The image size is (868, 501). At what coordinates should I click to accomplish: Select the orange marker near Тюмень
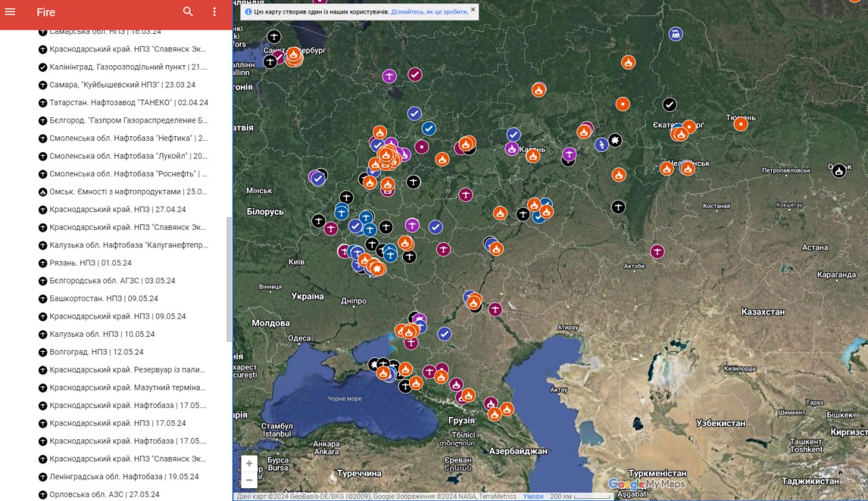[741, 124]
